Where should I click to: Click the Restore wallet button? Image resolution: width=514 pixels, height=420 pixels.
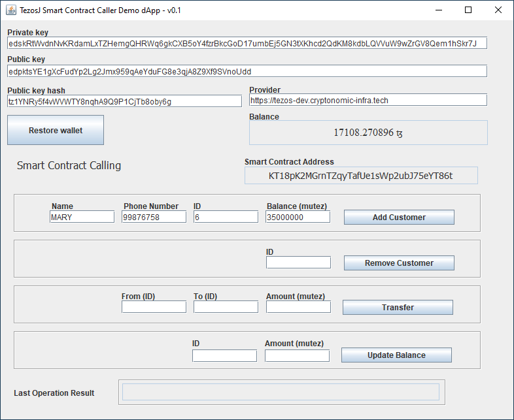point(56,130)
